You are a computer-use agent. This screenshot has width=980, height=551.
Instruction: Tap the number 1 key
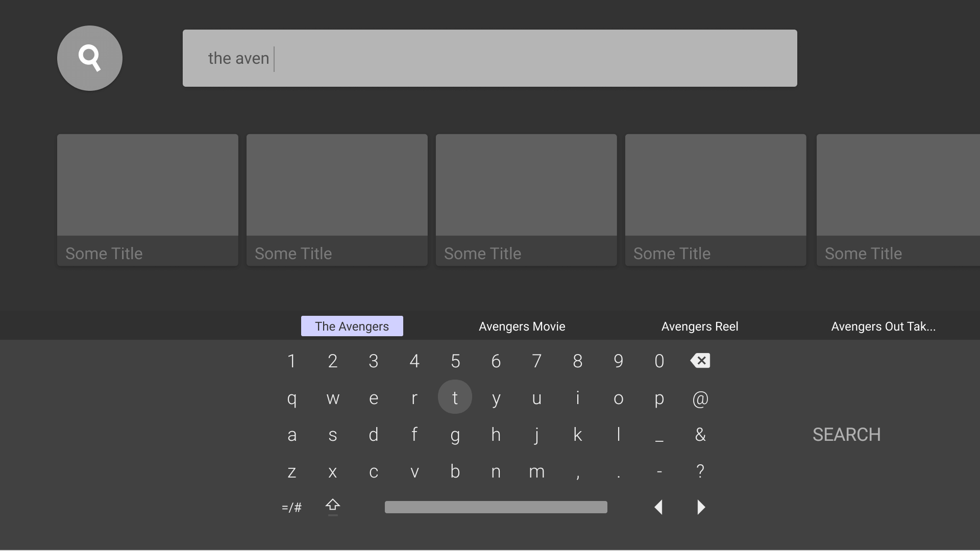click(291, 361)
